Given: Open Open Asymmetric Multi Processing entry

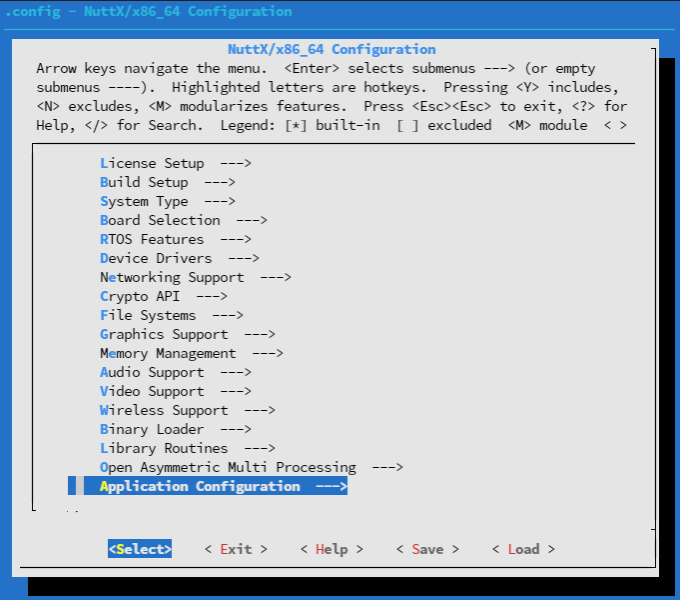Looking at the screenshot, I should coord(251,467).
